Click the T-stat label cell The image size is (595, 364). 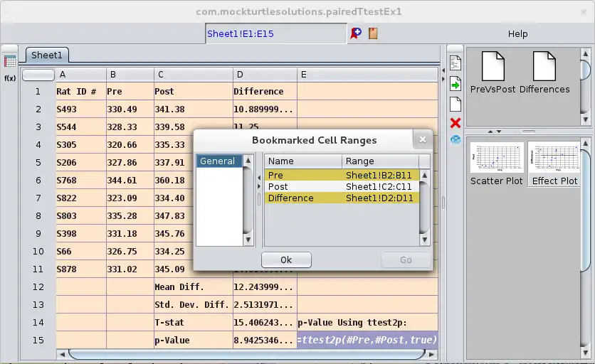pyautogui.click(x=193, y=322)
